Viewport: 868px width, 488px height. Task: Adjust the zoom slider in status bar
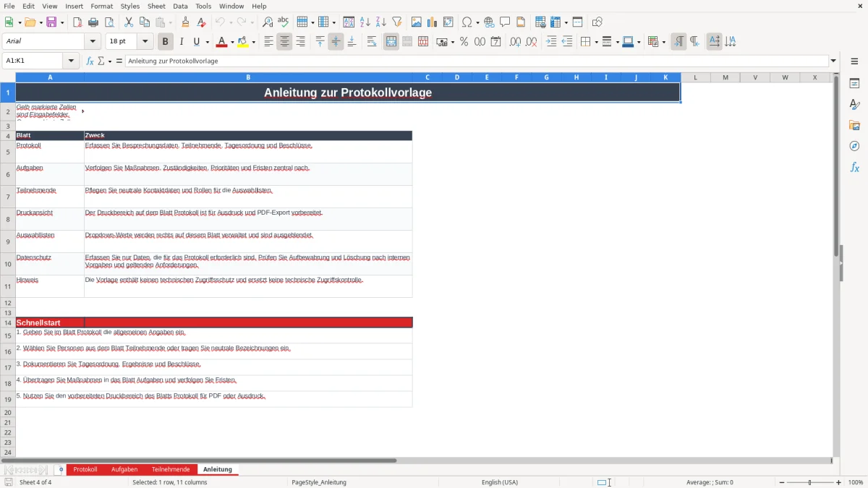tap(810, 482)
